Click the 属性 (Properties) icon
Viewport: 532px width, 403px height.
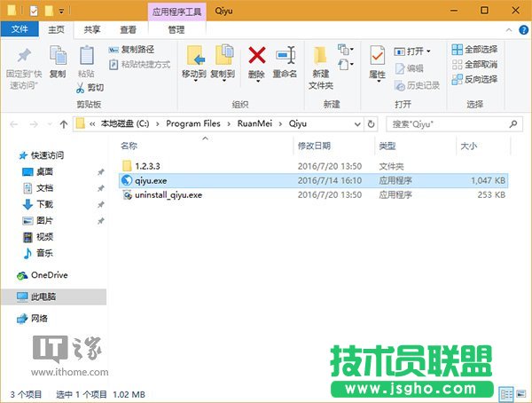(378, 55)
